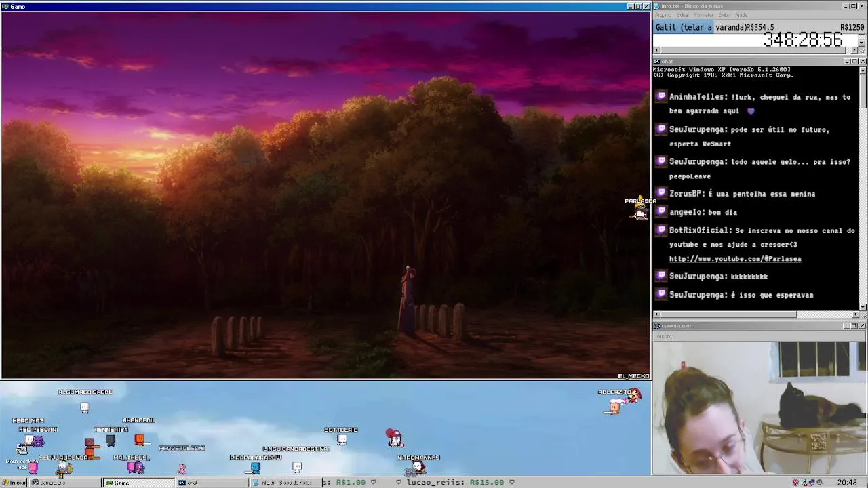Click the red shield tray icon

point(795,483)
